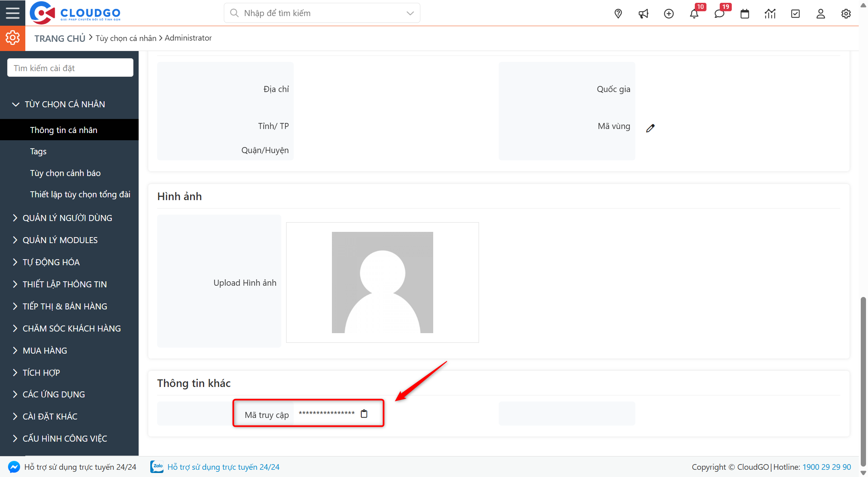The width and height of the screenshot is (868, 477).
Task: Click the edit pencil next to Mã vùng
Action: pos(651,128)
